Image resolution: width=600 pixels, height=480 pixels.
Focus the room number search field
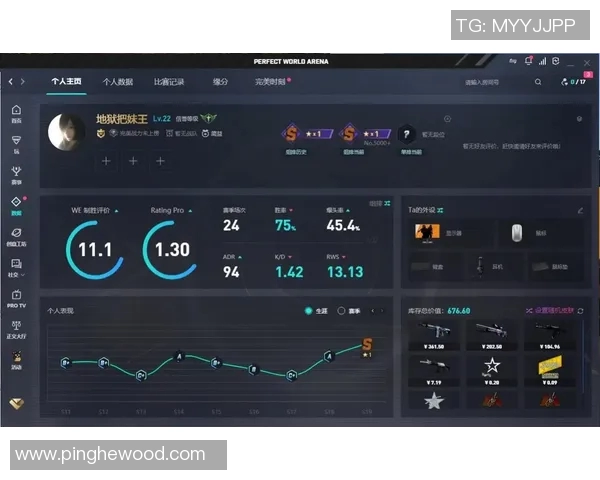point(497,82)
